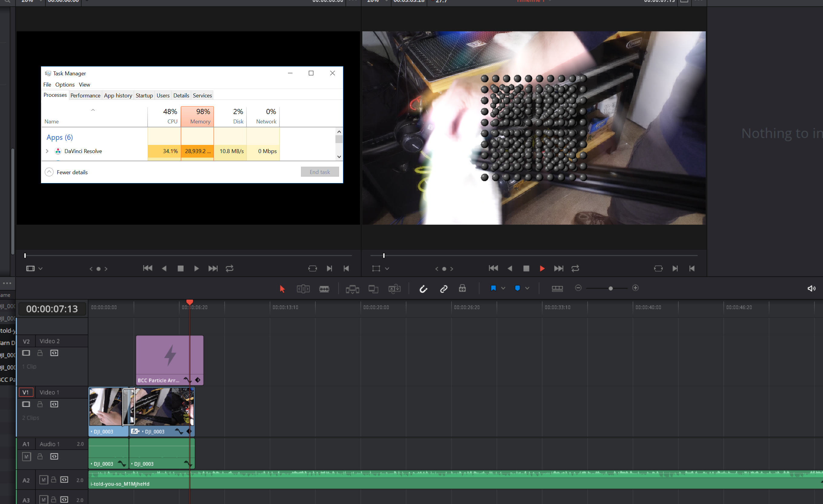Click timeline viewer scrubber bar
This screenshot has width=823, height=504.
pyautogui.click(x=534, y=256)
